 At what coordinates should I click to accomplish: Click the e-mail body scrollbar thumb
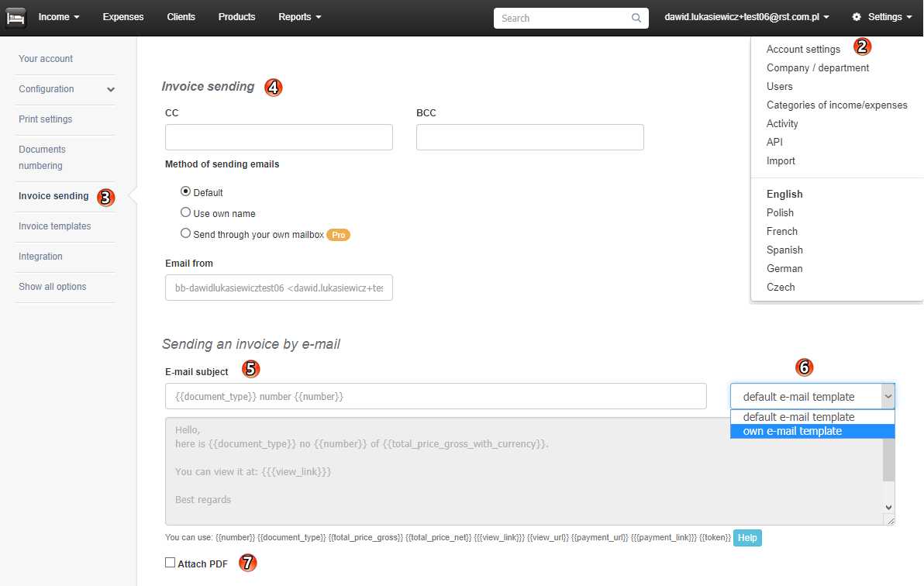888,460
